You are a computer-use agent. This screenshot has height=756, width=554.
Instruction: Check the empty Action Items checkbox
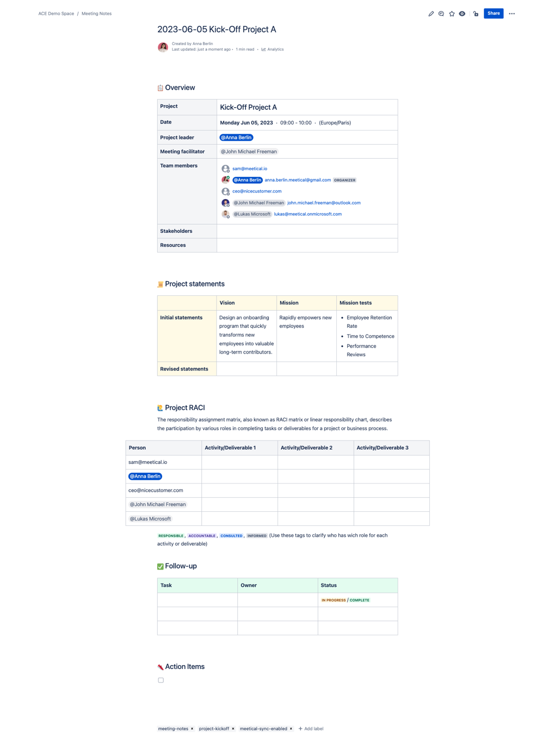pyautogui.click(x=161, y=680)
